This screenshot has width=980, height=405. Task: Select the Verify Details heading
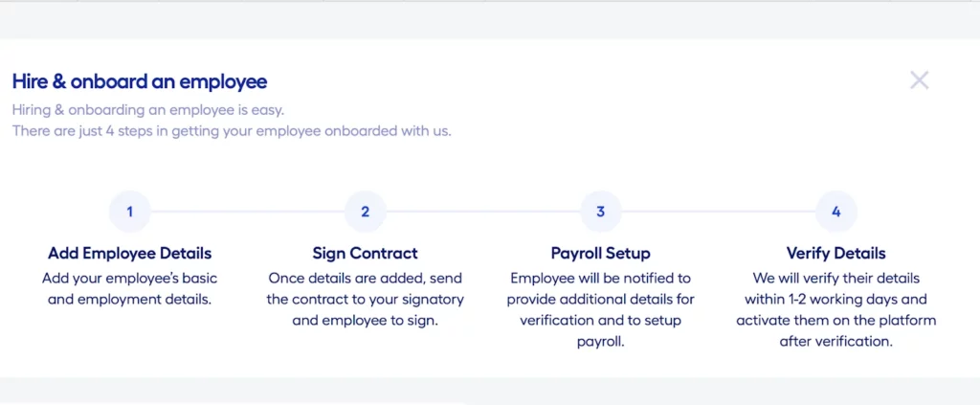click(836, 253)
